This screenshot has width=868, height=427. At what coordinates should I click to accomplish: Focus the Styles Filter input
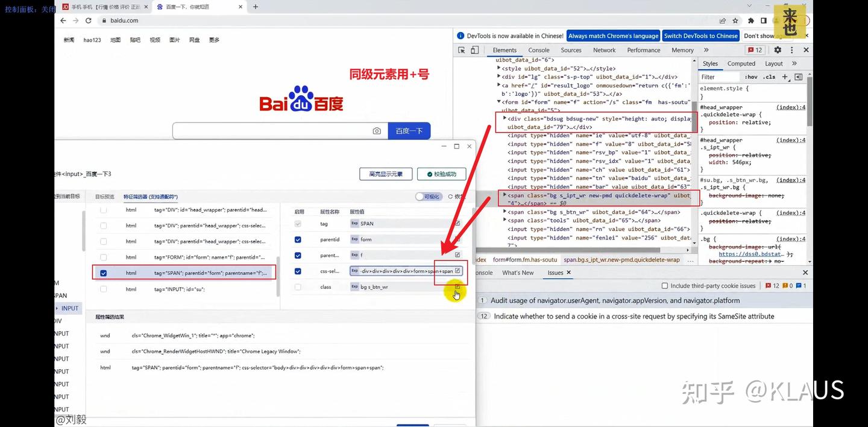[x=720, y=77]
